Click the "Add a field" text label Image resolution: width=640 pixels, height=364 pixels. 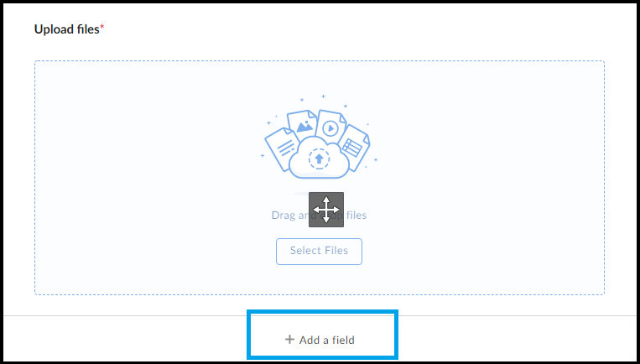[327, 340]
